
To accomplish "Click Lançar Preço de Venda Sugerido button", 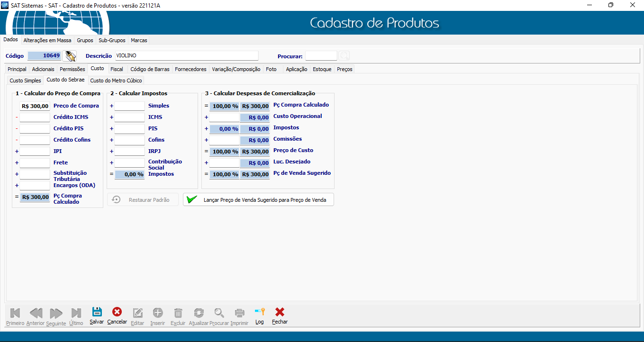I will coord(258,200).
